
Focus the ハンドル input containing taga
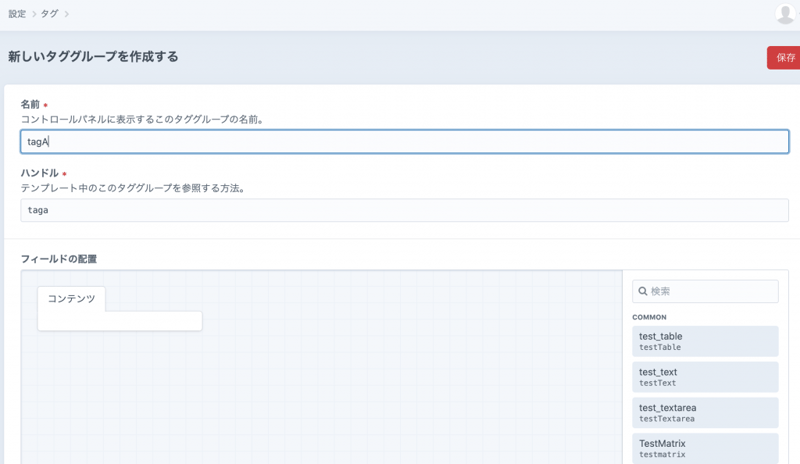tap(405, 210)
